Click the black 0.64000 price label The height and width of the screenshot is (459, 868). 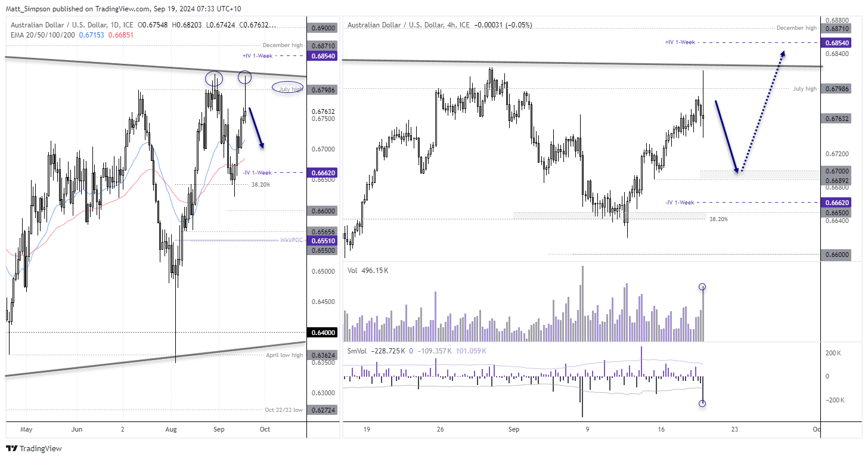click(323, 333)
